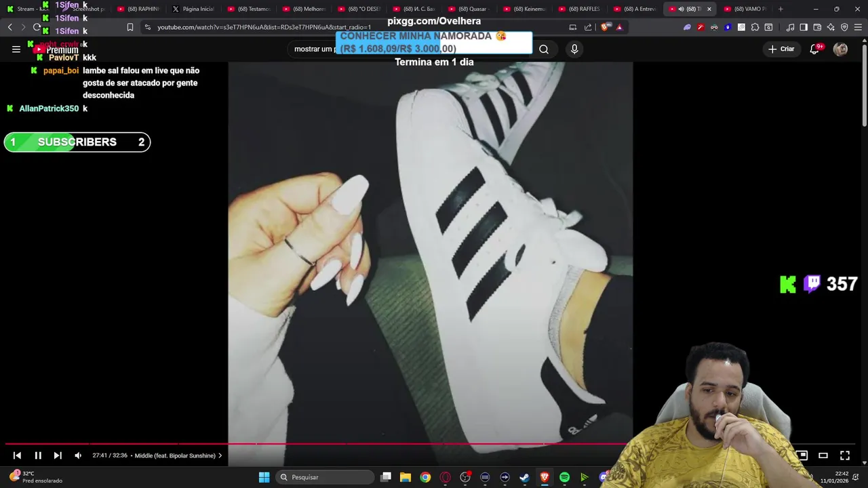Go back with the browser back arrow
Image resolution: width=868 pixels, height=488 pixels.
click(9, 27)
